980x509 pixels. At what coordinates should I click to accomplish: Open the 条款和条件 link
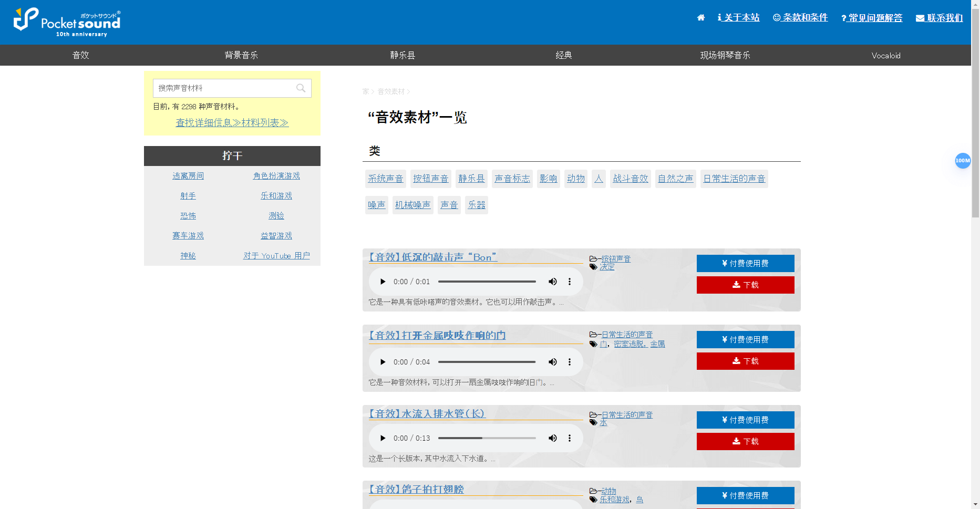pyautogui.click(x=800, y=18)
